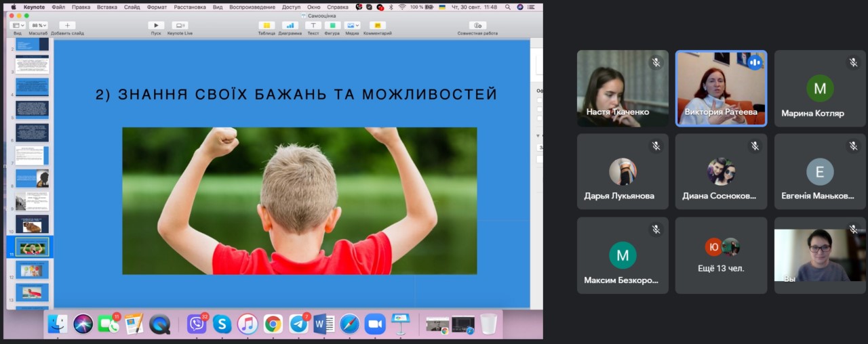Open Keynote Live from the toolbar
The width and height of the screenshot is (868, 344).
point(180,26)
